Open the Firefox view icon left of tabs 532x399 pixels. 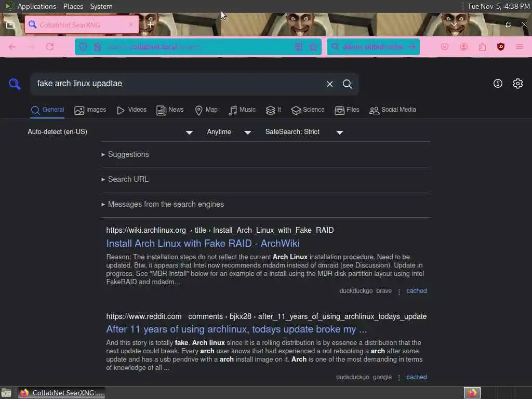tap(10, 25)
